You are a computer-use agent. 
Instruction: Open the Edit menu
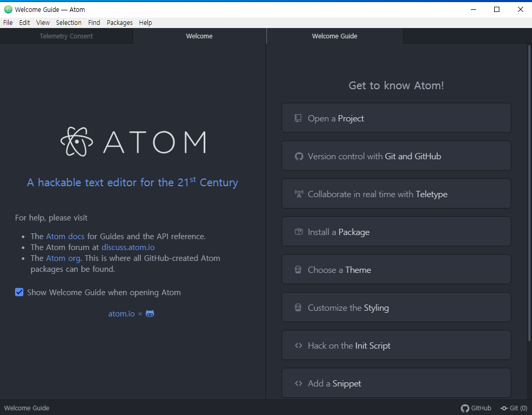point(24,22)
